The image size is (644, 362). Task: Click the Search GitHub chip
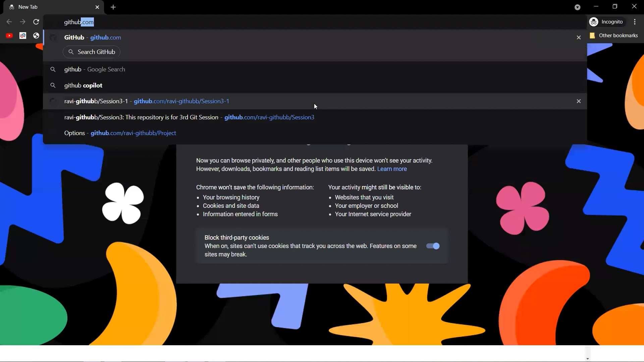[x=92, y=52]
